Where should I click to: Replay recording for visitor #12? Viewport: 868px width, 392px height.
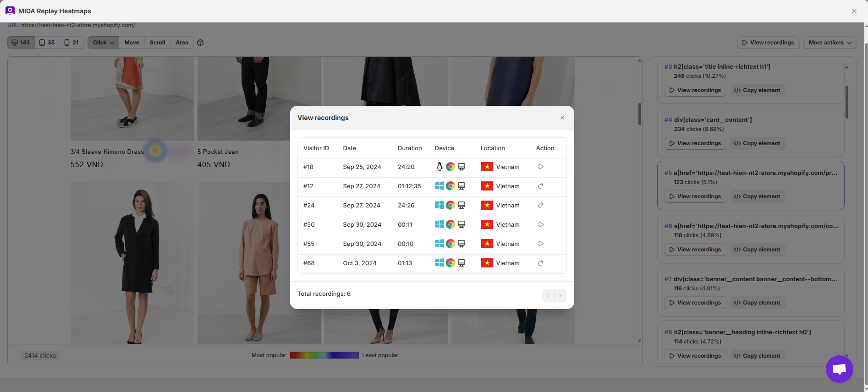click(x=541, y=186)
